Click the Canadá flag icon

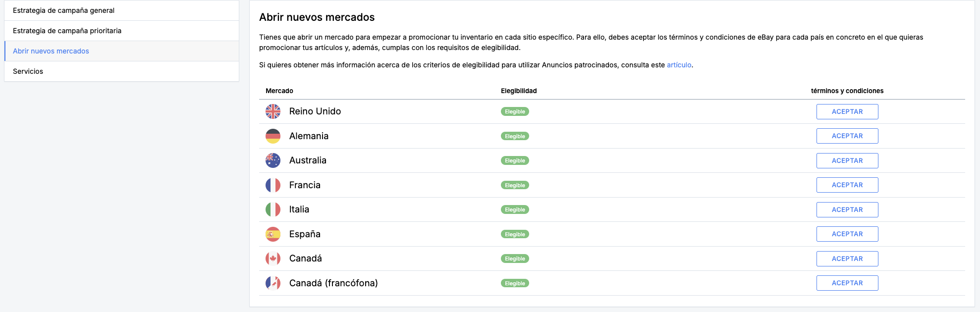pos(273,259)
